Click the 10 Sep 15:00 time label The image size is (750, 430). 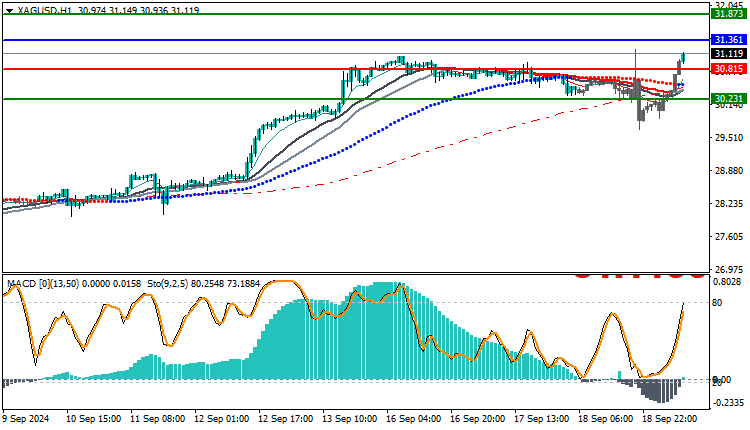(93, 419)
